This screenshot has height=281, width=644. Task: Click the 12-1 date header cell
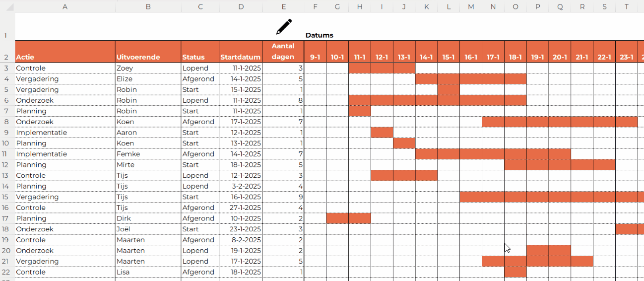pyautogui.click(x=382, y=52)
